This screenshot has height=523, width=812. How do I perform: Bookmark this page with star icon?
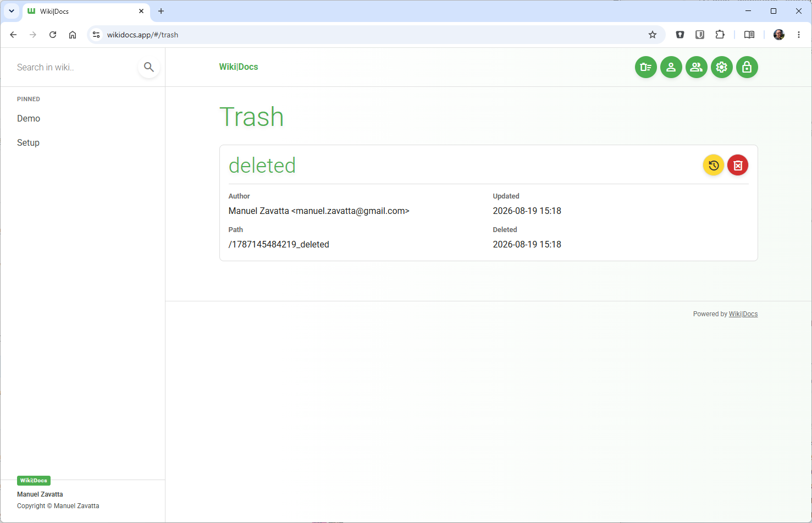click(x=653, y=35)
